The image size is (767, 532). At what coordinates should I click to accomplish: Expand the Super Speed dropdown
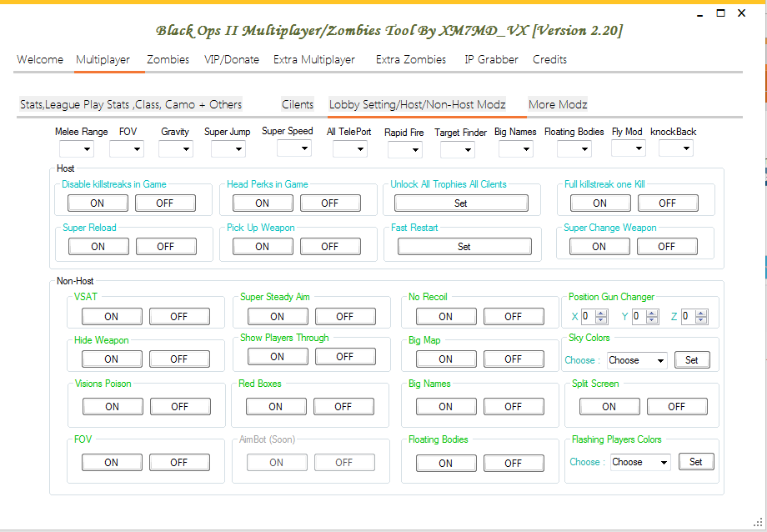click(x=294, y=148)
